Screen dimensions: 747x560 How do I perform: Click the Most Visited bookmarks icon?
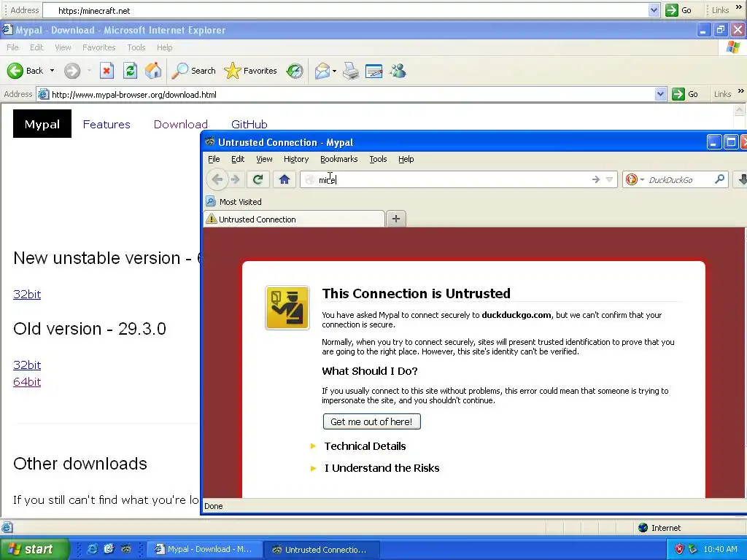coord(211,201)
